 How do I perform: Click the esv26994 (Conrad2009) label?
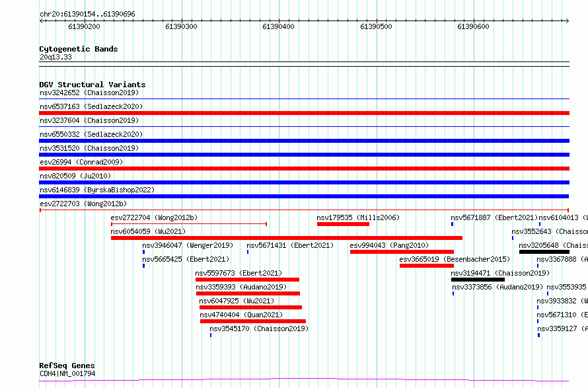(81, 162)
